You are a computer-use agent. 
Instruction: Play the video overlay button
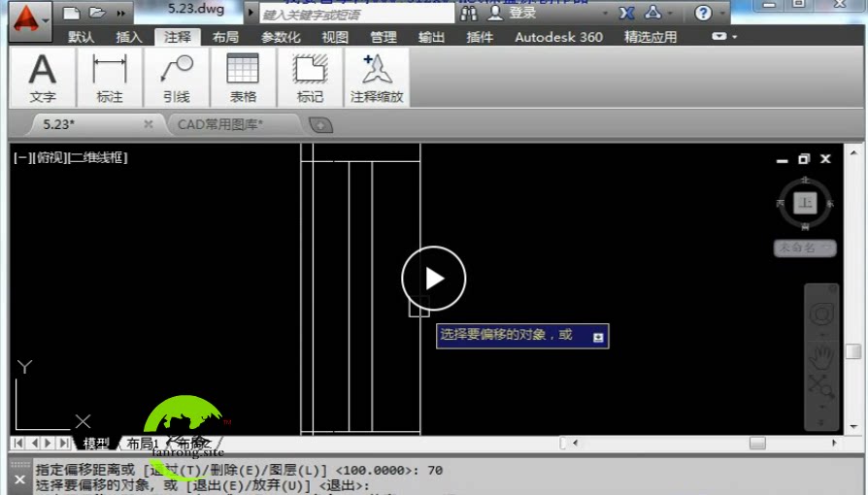pos(433,279)
